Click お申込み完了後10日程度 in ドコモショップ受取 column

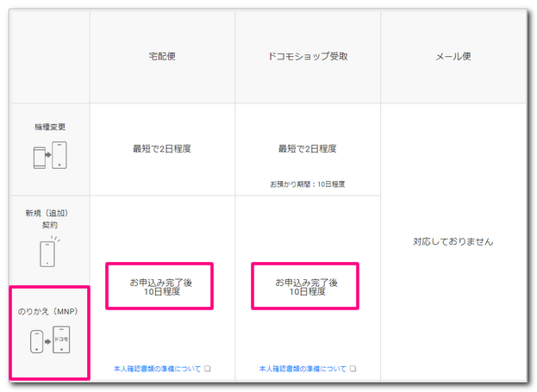306,287
